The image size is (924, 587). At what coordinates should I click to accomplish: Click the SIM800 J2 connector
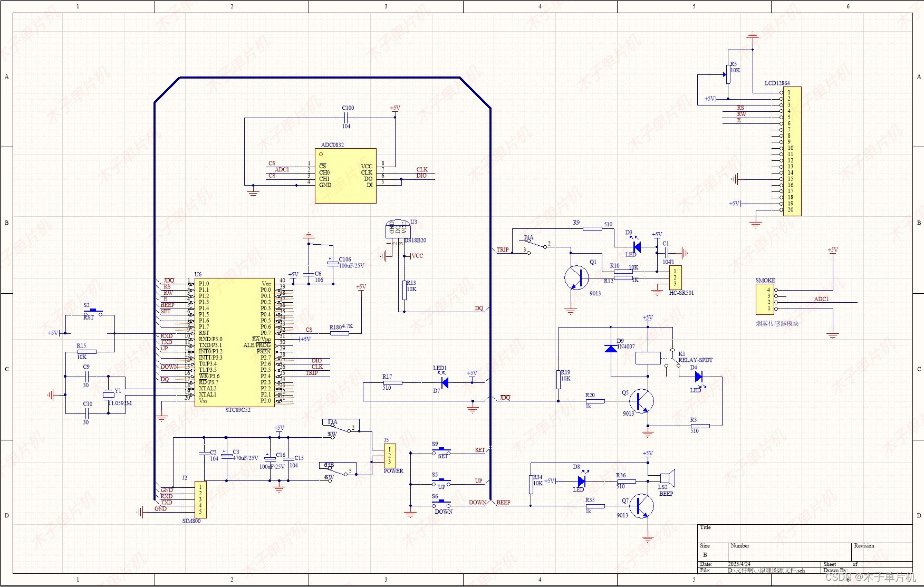click(200, 499)
